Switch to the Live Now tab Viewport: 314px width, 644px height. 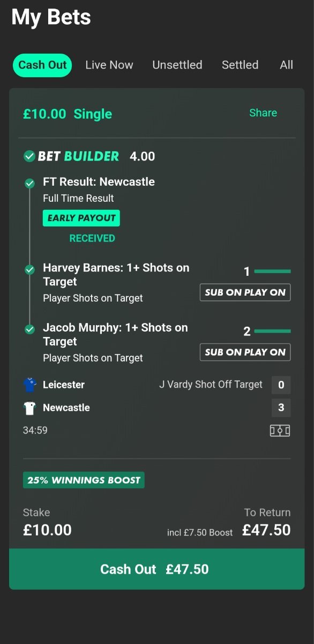[109, 65]
